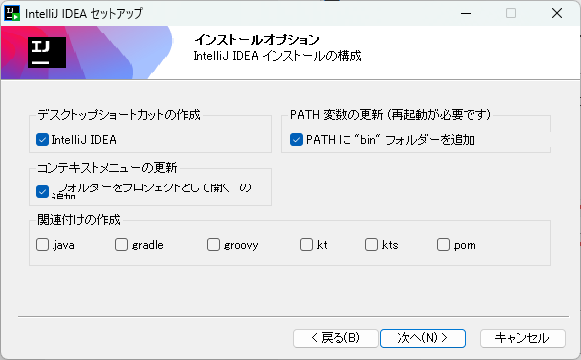581x360 pixels.
Task: Enable the .groovy file association
Action: [213, 245]
